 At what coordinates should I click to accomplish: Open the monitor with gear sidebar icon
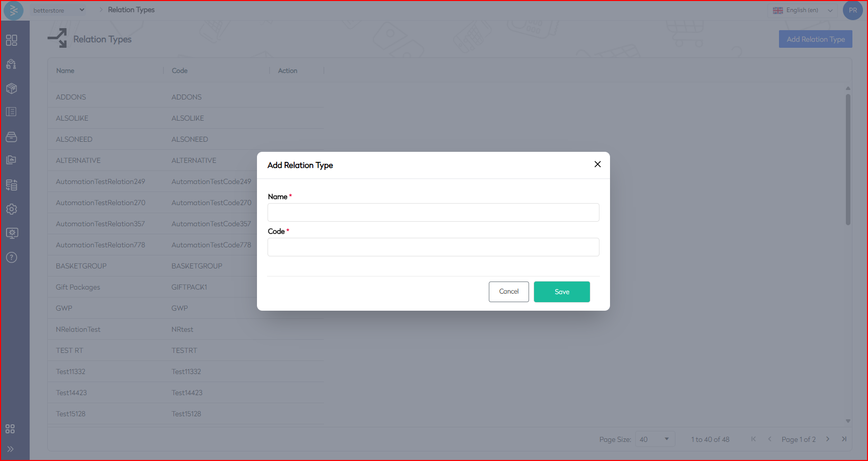[x=12, y=233]
